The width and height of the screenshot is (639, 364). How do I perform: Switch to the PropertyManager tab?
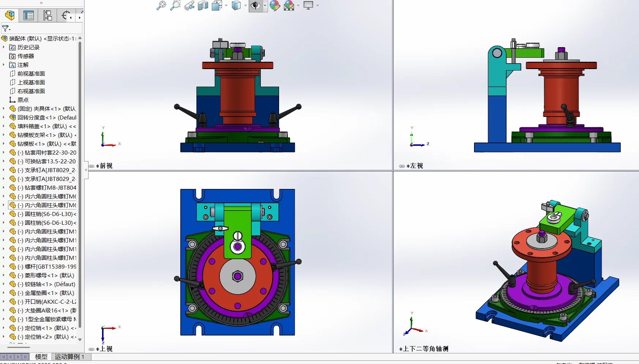point(29,15)
